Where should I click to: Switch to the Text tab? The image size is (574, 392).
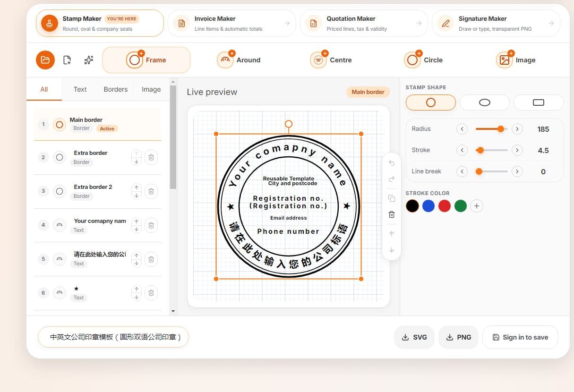coord(80,89)
